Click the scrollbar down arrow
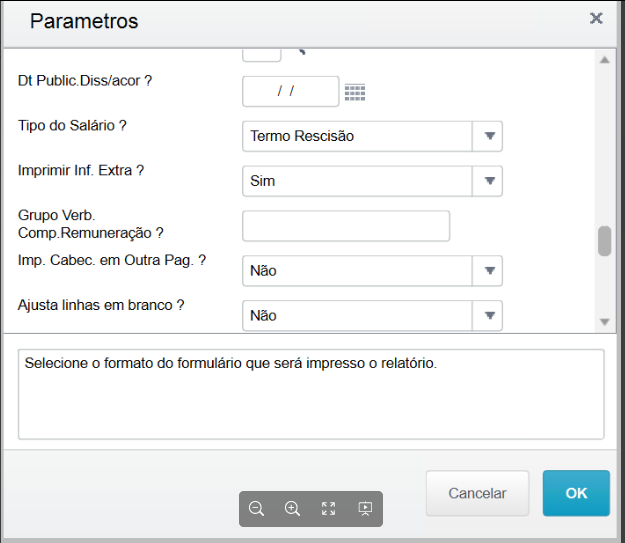Screen dimensions: 625x543 tap(605, 322)
